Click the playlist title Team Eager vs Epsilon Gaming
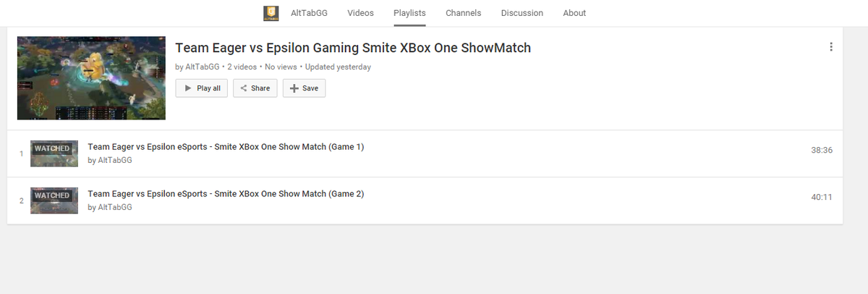 [353, 48]
